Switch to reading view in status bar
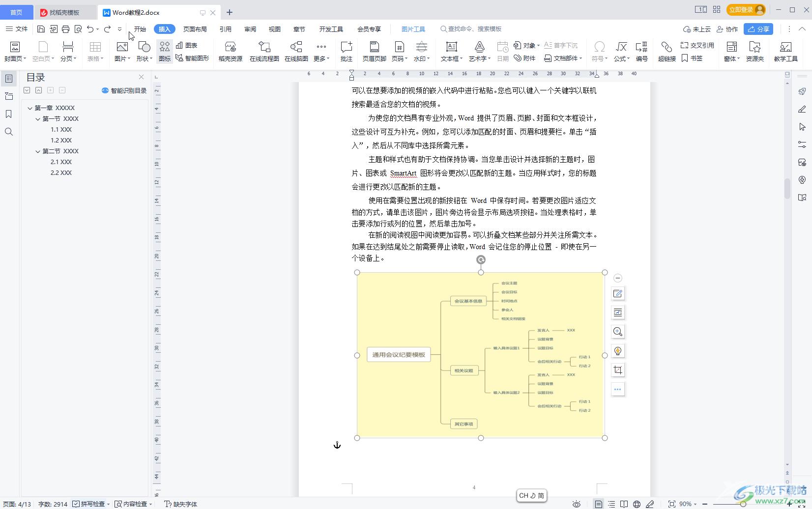This screenshot has width=812, height=509. pyautogui.click(x=624, y=504)
